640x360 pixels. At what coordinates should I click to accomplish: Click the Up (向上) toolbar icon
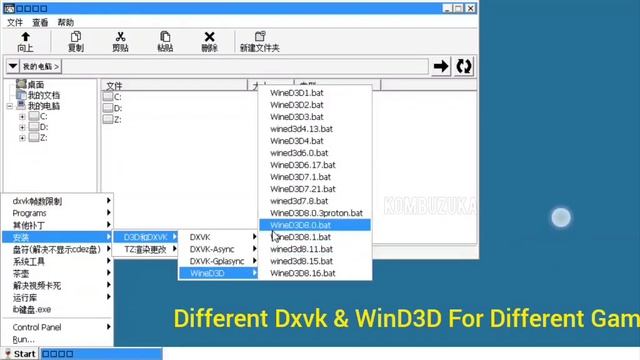coord(25,42)
